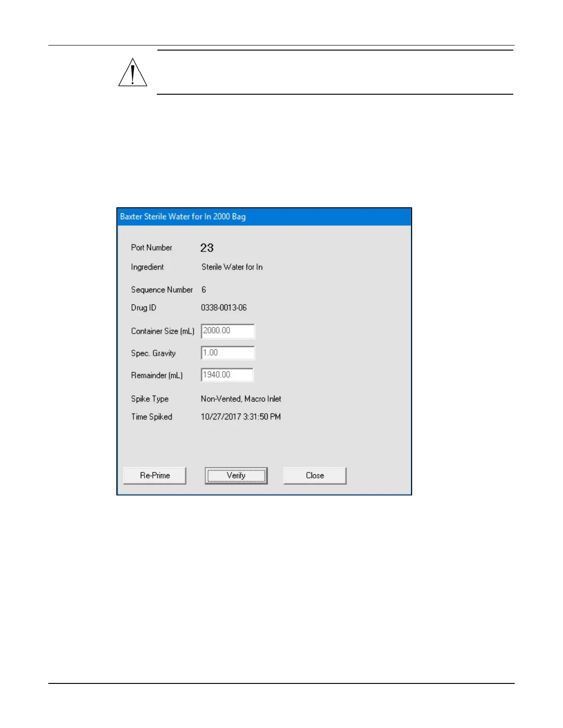Click the Time Spiked value 10/27/2017 3:31:50 PM
Viewport: 563px width, 728px height.
[241, 417]
